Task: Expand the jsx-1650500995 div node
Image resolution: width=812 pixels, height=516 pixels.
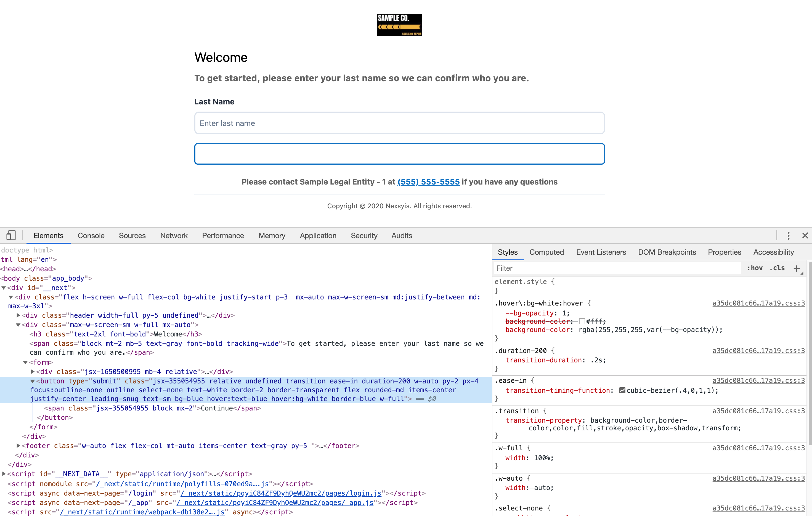Action: coord(33,372)
